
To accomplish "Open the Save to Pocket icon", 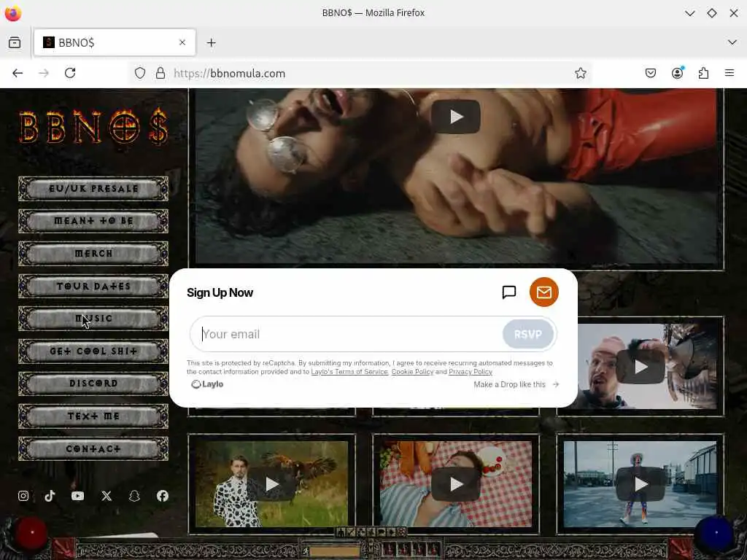I will 651,73.
